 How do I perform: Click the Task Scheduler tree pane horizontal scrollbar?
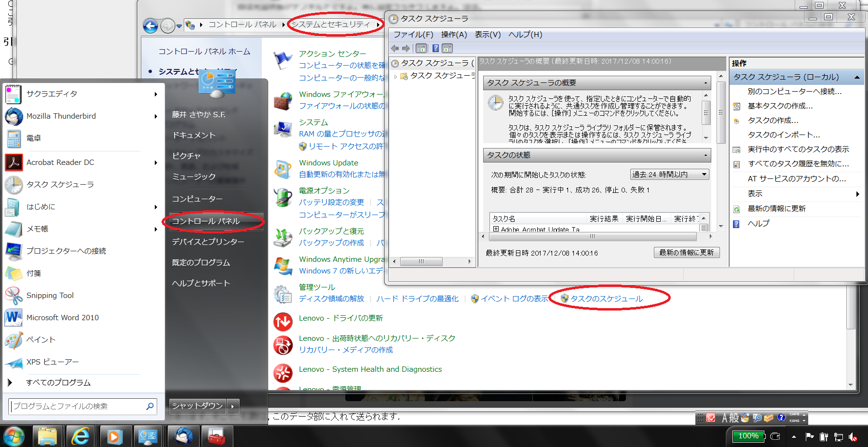pyautogui.click(x=432, y=261)
